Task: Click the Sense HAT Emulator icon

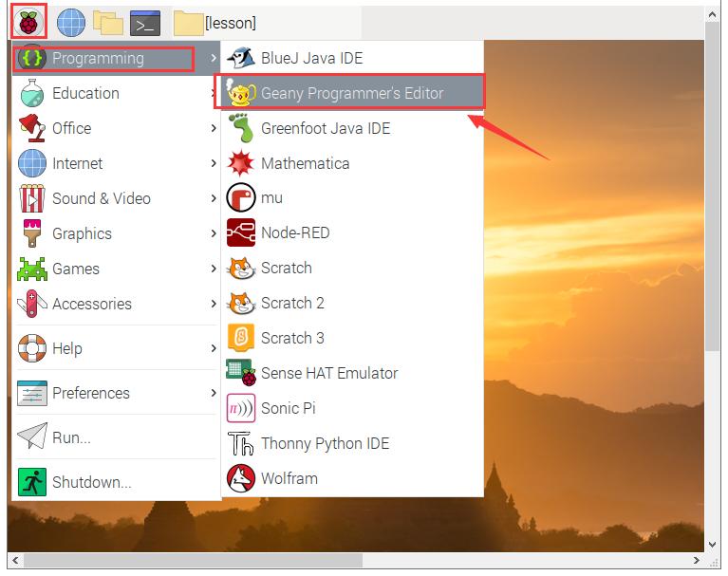Action: click(x=241, y=373)
